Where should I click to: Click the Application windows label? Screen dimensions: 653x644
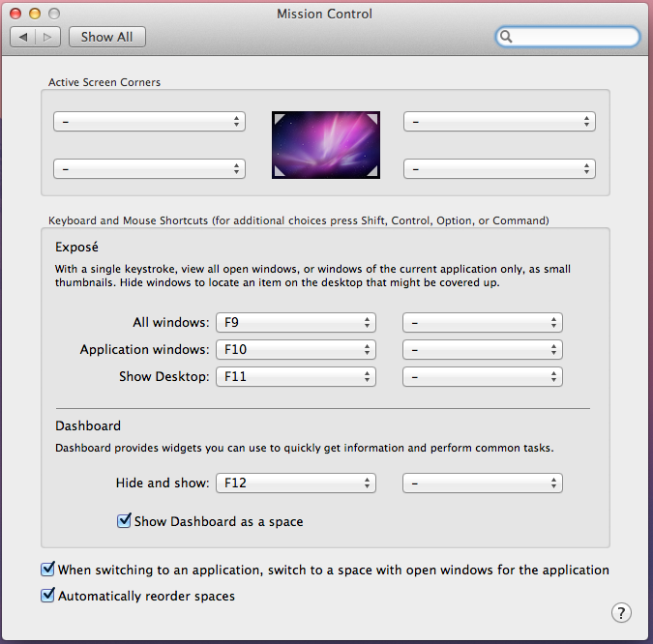point(144,350)
